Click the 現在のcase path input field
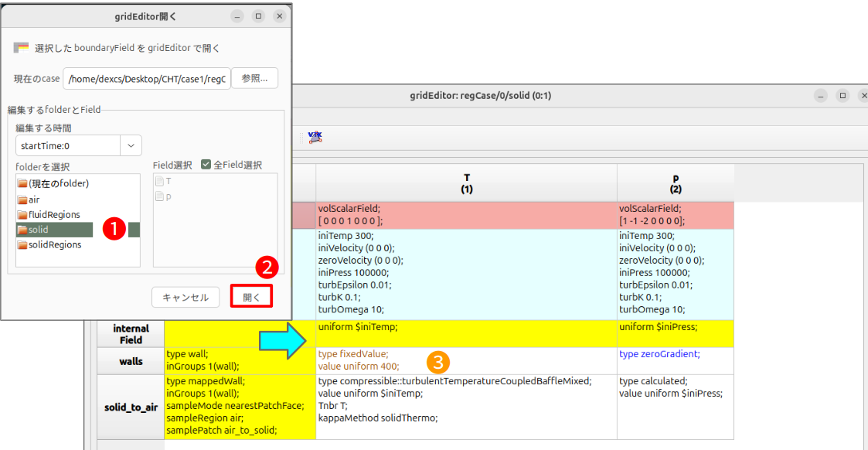This screenshot has width=868, height=450. pyautogui.click(x=147, y=78)
